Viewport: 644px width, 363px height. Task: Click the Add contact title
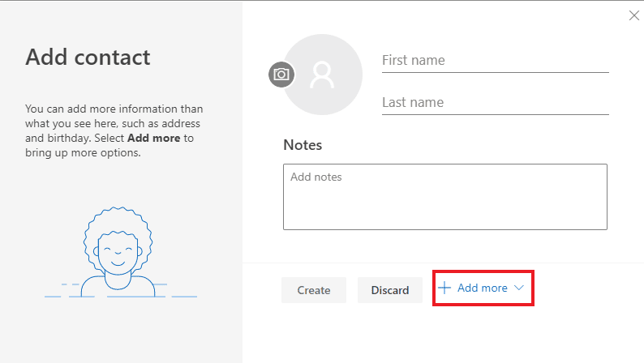coord(88,57)
